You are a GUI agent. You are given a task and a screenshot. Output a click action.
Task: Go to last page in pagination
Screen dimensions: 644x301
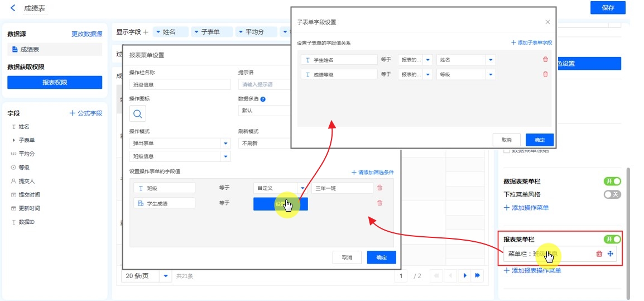tap(478, 276)
